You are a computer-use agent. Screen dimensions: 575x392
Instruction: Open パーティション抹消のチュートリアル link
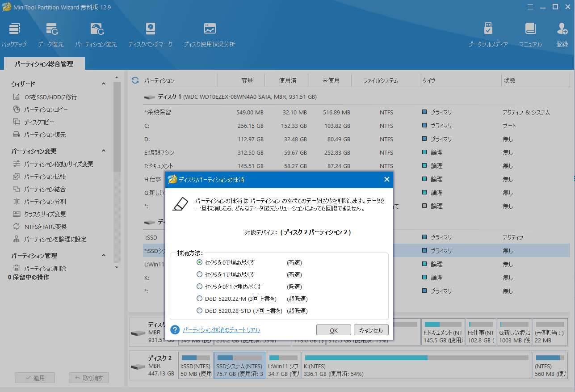pyautogui.click(x=221, y=330)
